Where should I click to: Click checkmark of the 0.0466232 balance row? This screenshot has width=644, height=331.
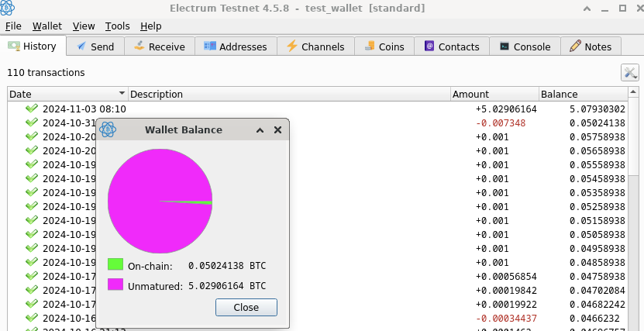pos(32,318)
